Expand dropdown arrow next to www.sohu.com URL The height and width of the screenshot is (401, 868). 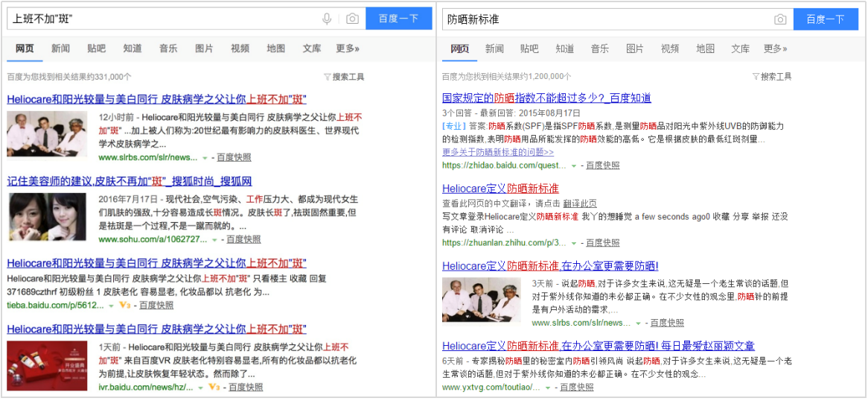tap(214, 240)
